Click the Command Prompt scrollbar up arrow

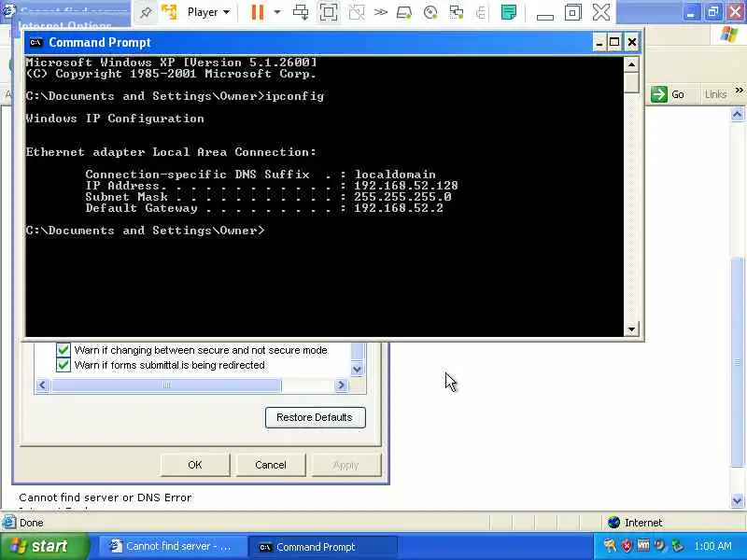point(631,63)
